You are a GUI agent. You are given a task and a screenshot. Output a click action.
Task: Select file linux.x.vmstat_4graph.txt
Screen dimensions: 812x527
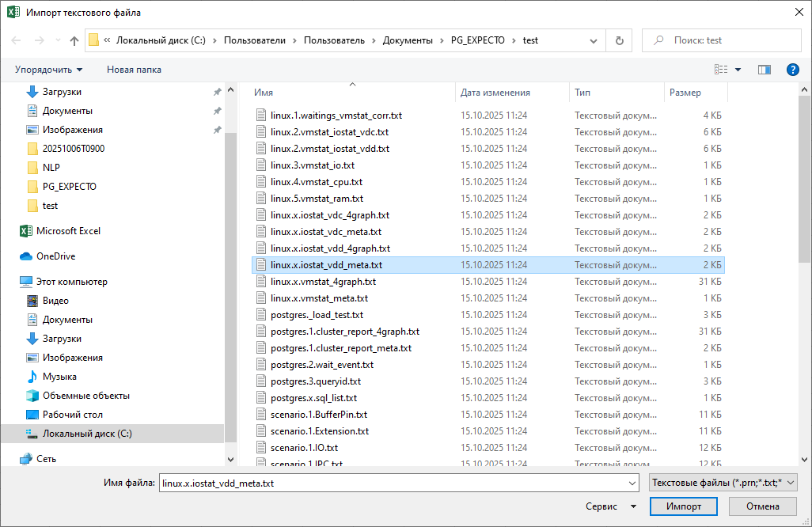(x=323, y=282)
